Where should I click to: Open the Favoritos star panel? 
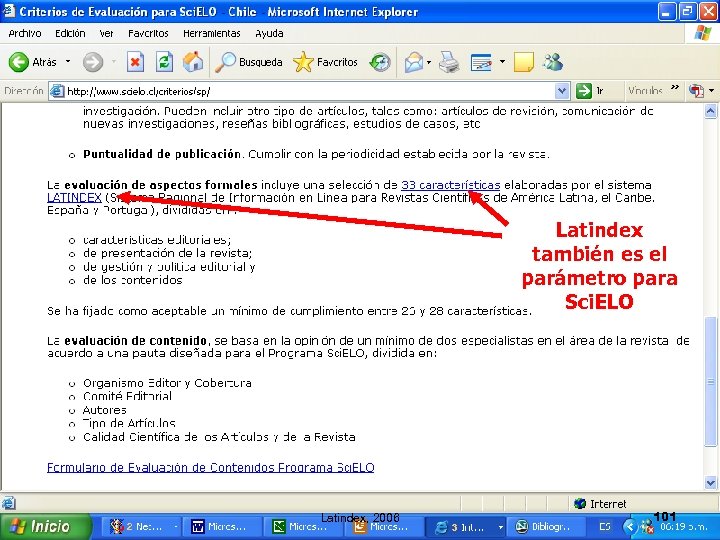pyautogui.click(x=325, y=62)
